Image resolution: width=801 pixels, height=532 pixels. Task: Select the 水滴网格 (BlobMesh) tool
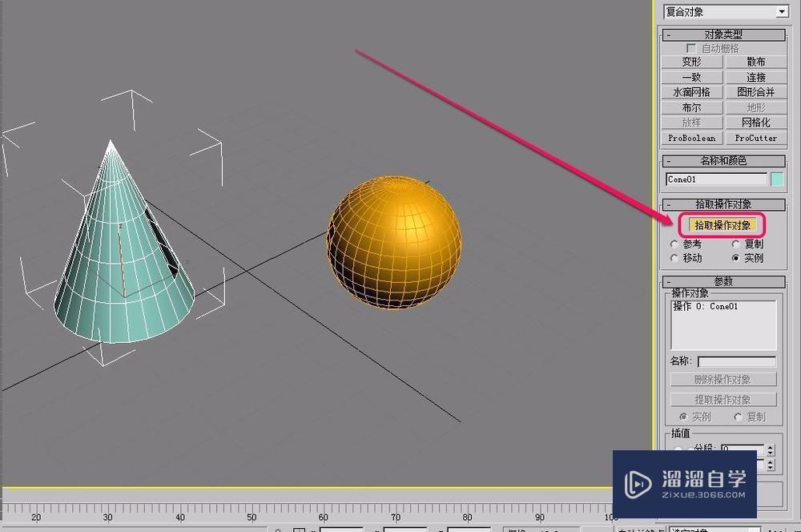(690, 91)
